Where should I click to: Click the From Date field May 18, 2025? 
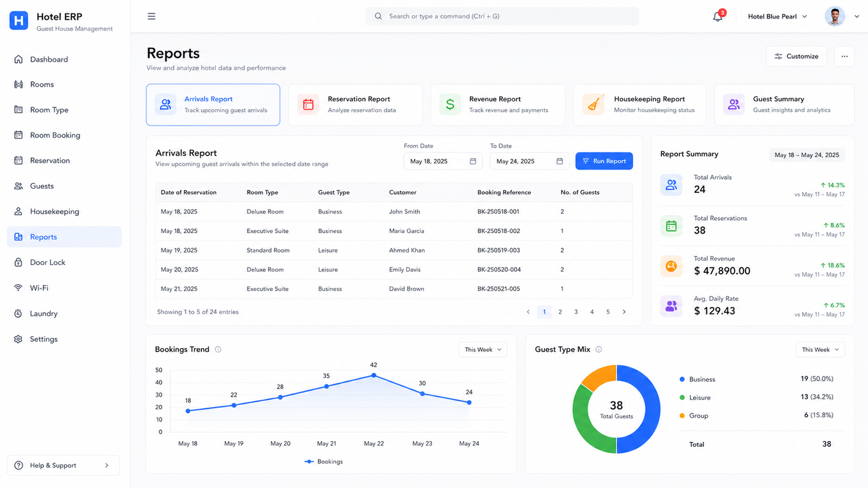[x=443, y=161]
